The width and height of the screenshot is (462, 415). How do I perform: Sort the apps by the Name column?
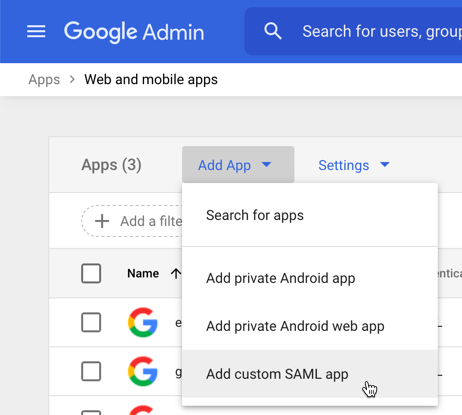coord(143,273)
